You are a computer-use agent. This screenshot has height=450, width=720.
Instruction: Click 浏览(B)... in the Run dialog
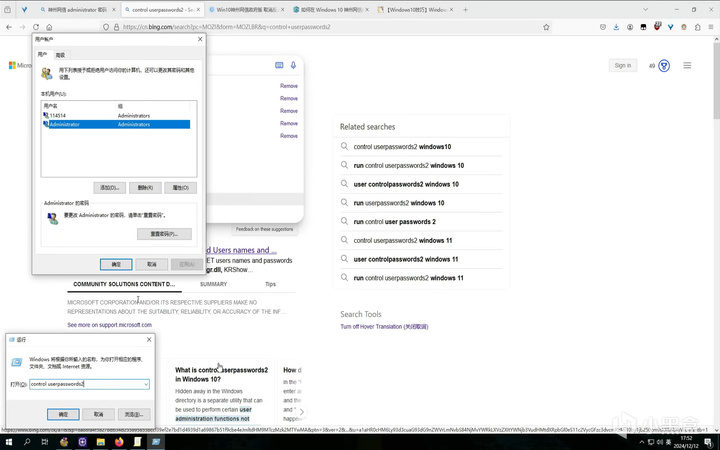point(134,414)
